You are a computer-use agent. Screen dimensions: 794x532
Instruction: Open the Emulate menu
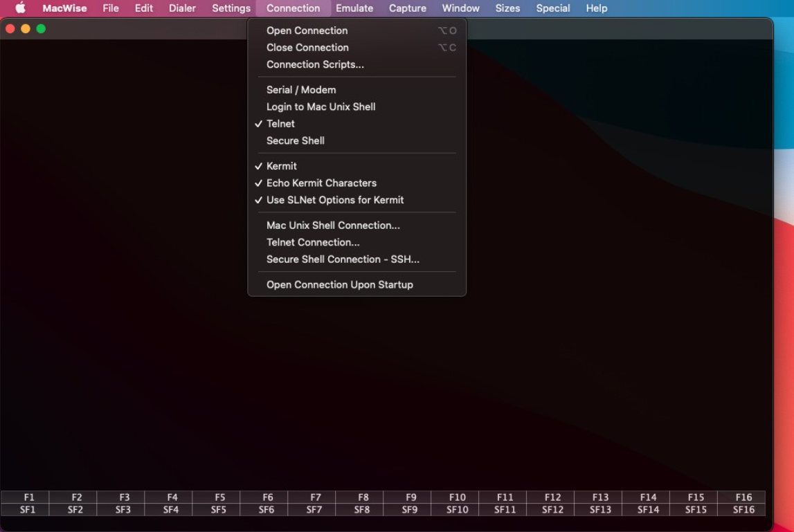(354, 8)
